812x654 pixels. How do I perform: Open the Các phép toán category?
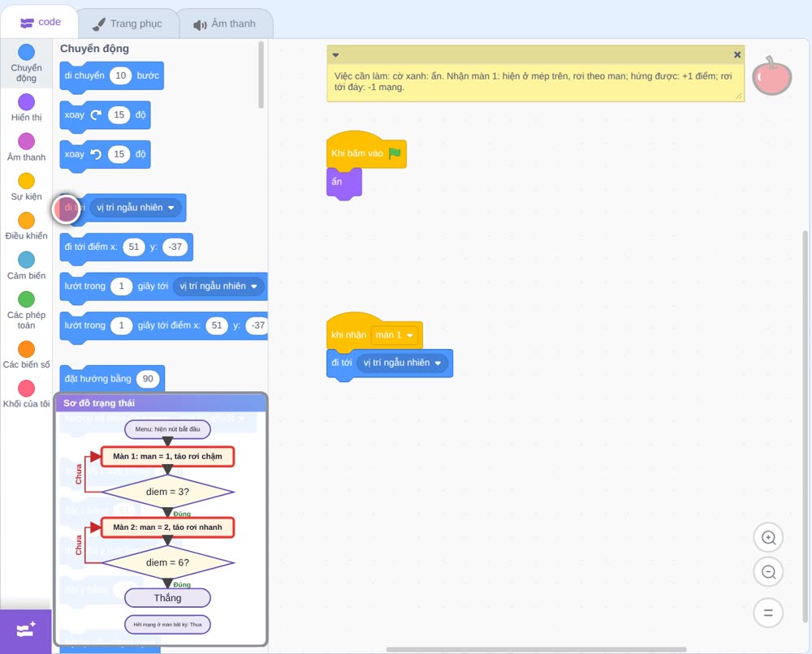click(x=26, y=311)
